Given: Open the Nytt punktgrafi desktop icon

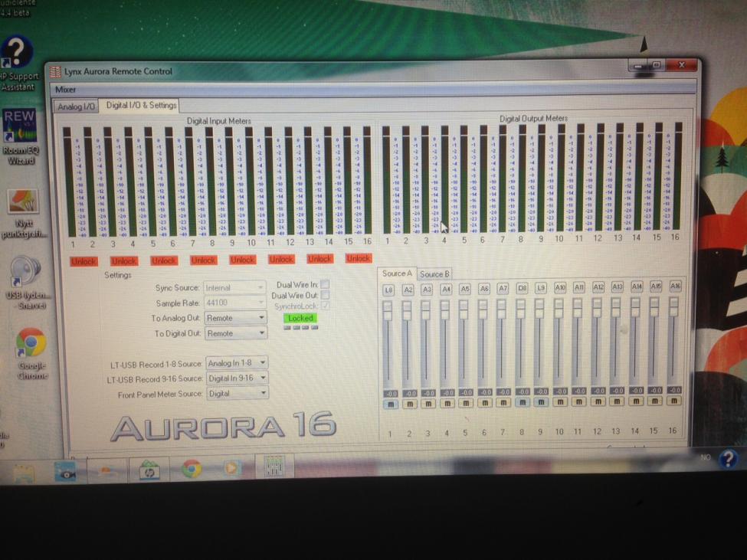Looking at the screenshot, I should (23, 214).
